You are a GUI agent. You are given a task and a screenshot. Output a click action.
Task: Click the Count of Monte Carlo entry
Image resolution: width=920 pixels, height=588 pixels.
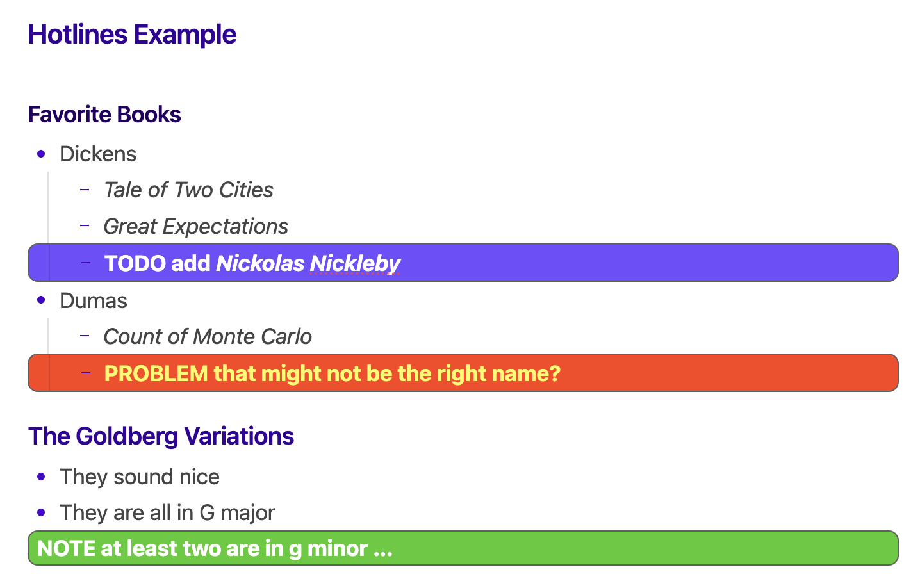(x=208, y=336)
